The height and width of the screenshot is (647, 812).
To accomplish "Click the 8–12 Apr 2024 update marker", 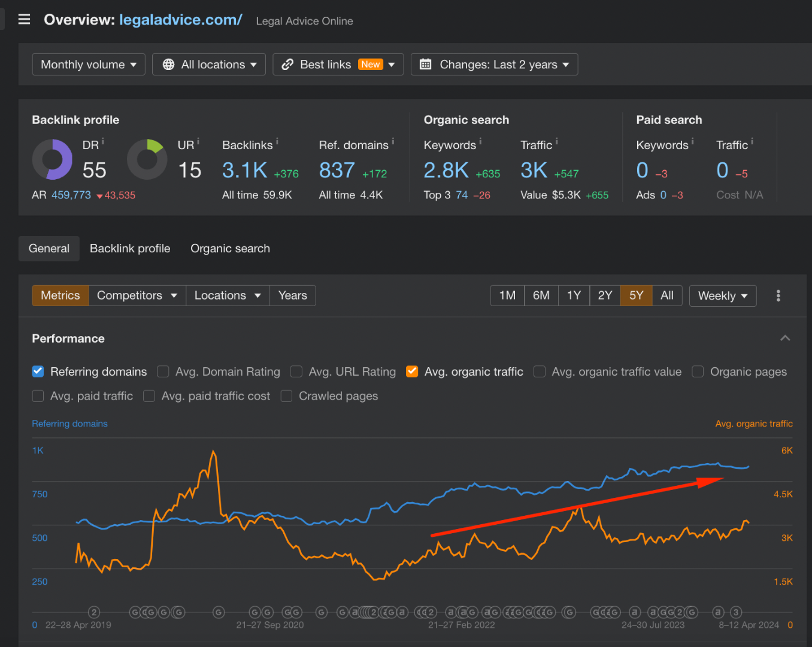I will coord(736,612).
